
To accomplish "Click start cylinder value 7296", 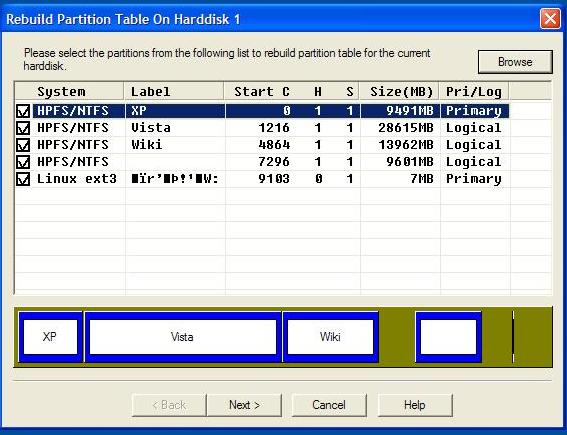I will pyautogui.click(x=274, y=162).
